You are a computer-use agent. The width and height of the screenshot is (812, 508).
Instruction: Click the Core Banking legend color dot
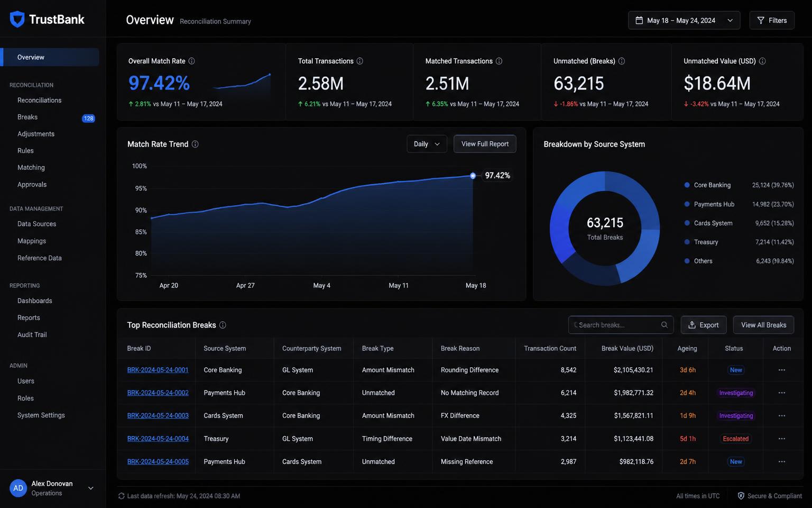tap(687, 185)
